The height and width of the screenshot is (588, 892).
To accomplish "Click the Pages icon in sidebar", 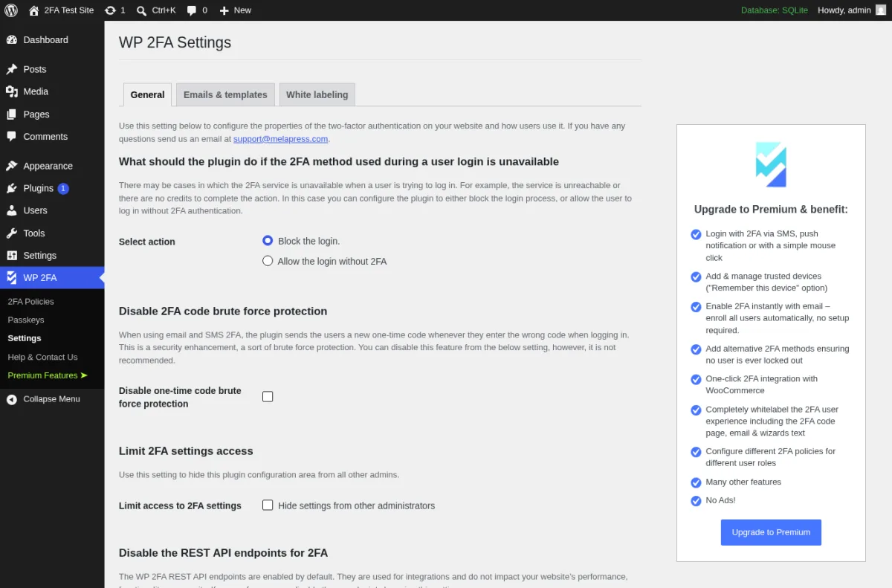I will [x=12, y=114].
